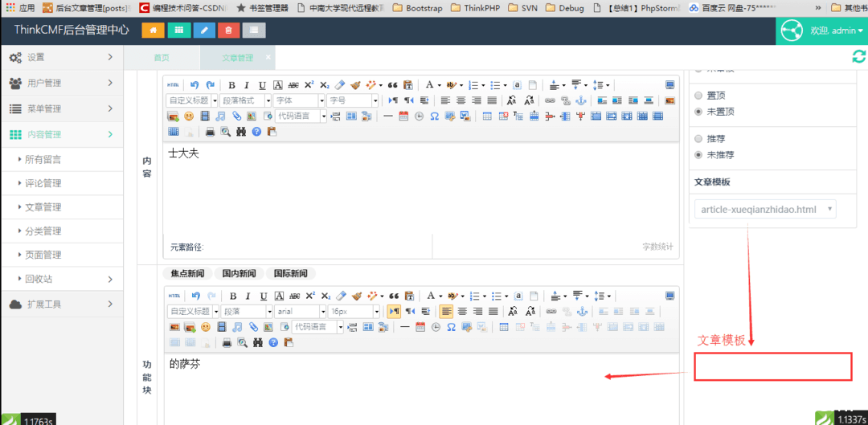
Task: Undo last action in 内容 editor
Action: pyautogui.click(x=194, y=85)
